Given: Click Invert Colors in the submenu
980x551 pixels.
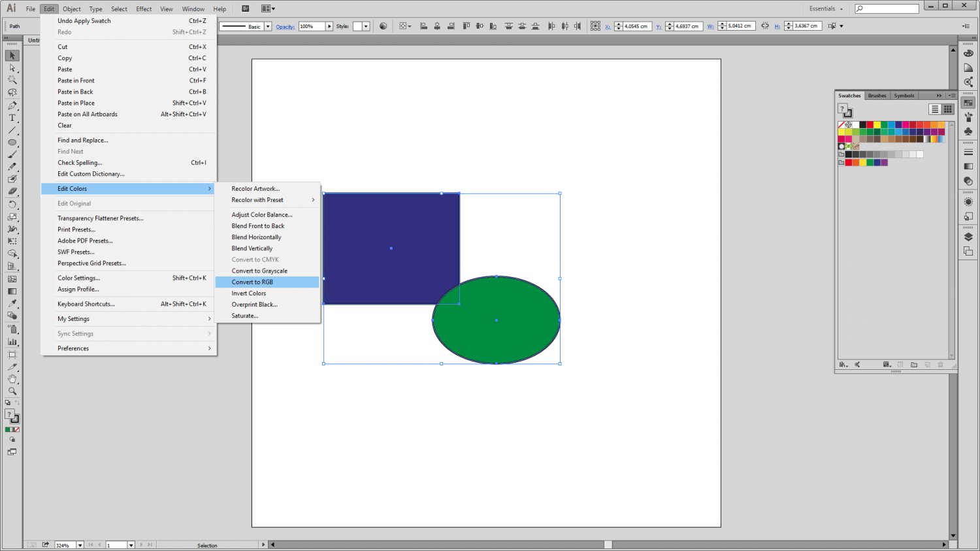Looking at the screenshot, I should tap(248, 293).
